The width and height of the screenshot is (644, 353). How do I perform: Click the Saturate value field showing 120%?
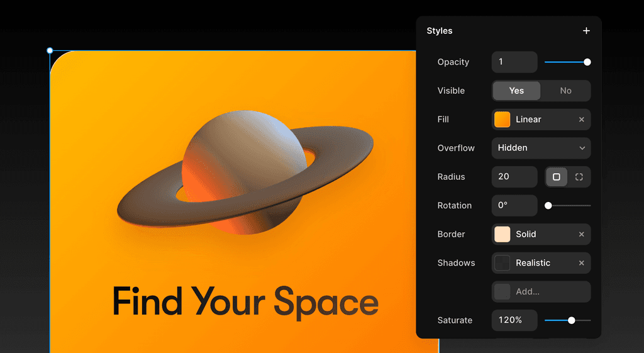pyautogui.click(x=514, y=320)
